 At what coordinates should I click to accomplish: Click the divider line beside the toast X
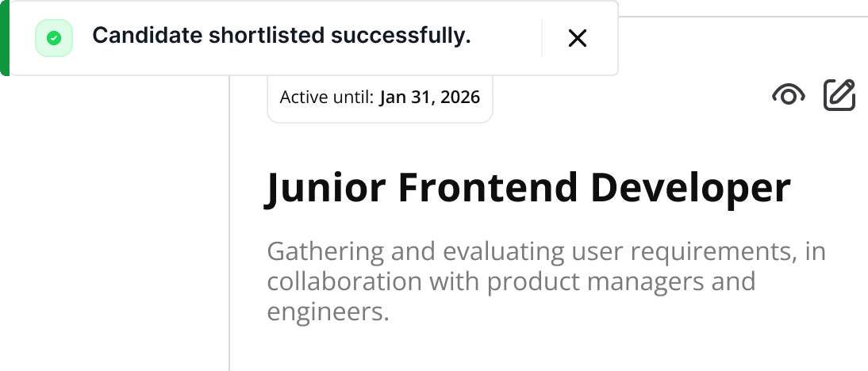click(542, 38)
